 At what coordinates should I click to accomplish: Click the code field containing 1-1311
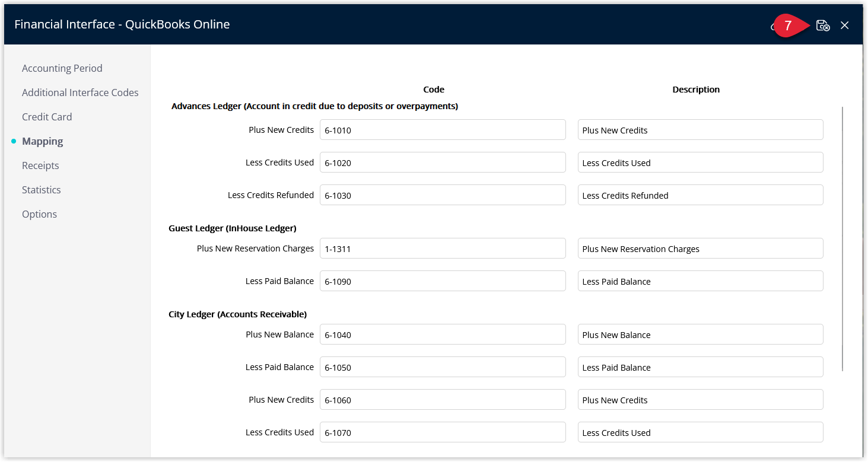point(443,248)
